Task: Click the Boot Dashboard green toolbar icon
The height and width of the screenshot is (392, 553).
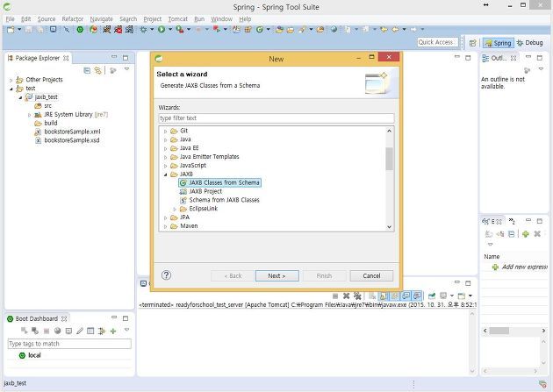Action: click(80, 30)
